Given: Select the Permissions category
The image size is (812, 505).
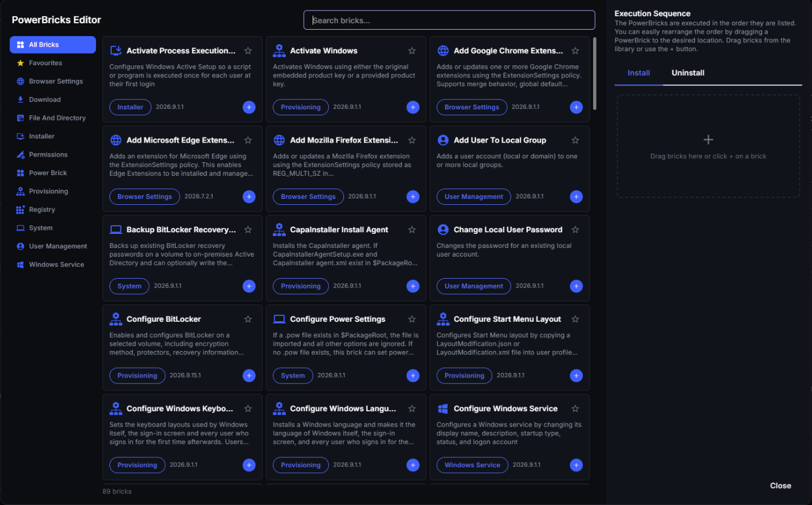Looking at the screenshot, I should click(53, 155).
